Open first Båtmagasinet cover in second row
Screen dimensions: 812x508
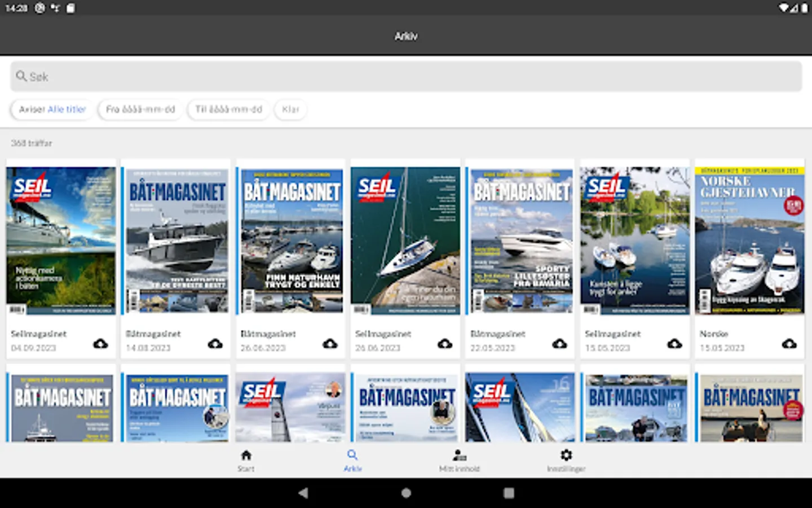(x=61, y=407)
